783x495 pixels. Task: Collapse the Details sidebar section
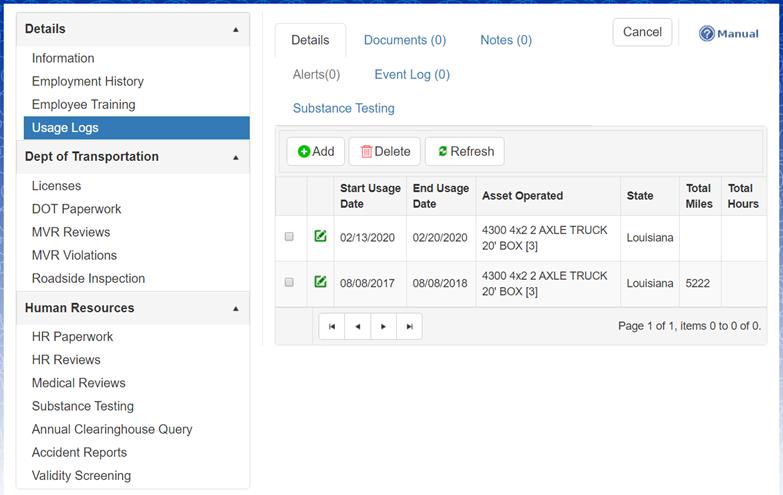tap(236, 29)
